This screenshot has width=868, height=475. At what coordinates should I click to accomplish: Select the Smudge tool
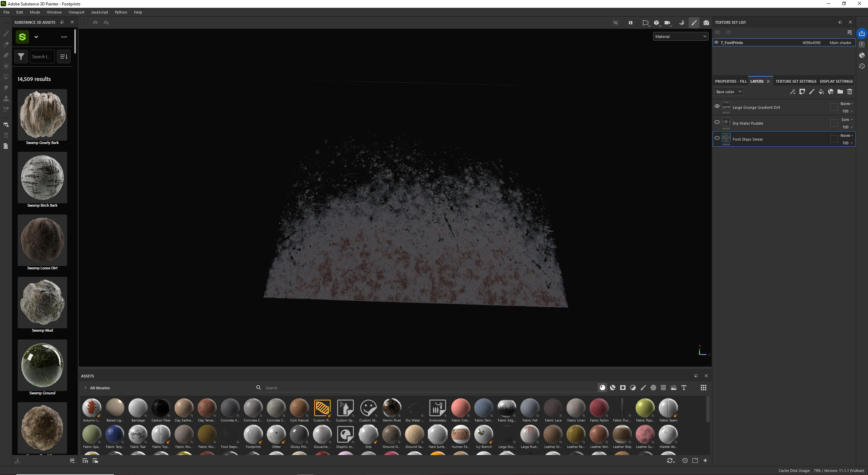pos(6,87)
